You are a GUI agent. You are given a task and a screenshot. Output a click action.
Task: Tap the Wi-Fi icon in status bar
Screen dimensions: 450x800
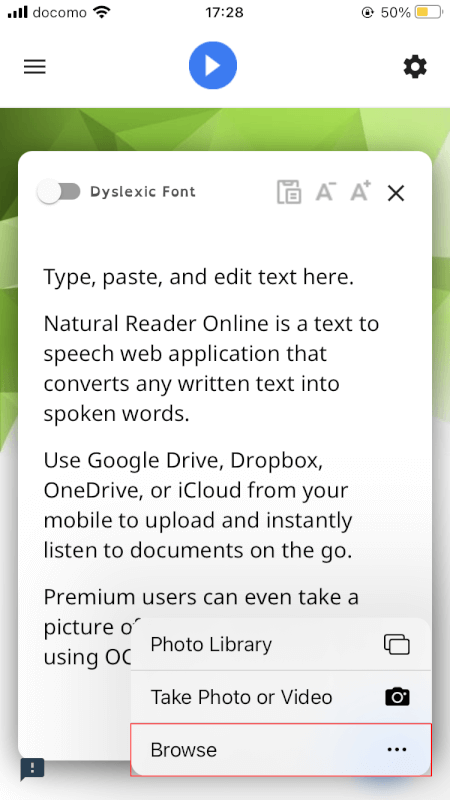[x=103, y=12]
